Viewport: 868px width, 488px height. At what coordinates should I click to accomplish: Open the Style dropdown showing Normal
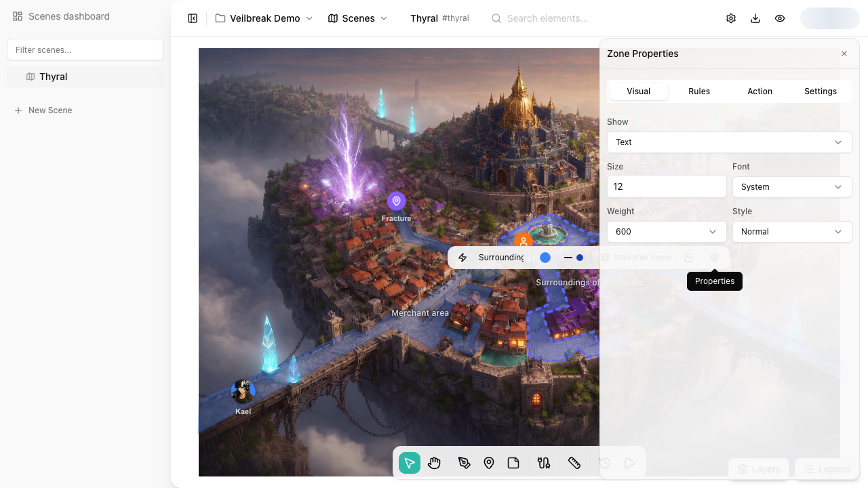792,232
